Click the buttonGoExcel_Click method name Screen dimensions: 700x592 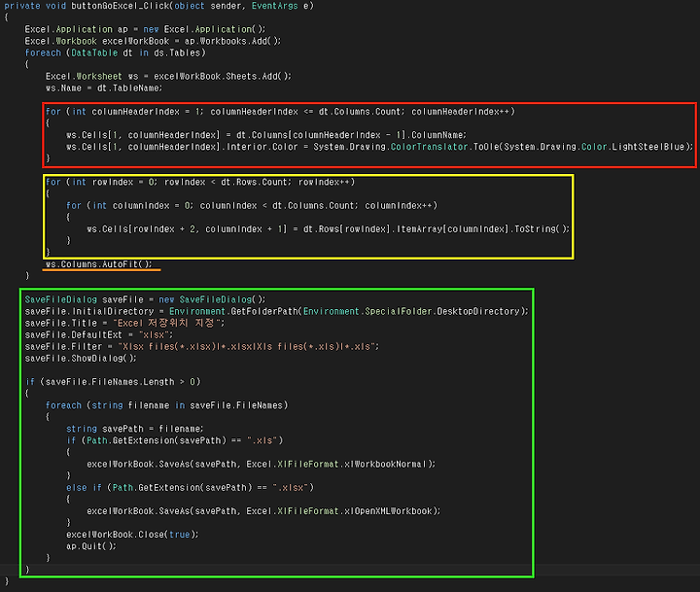(x=119, y=6)
